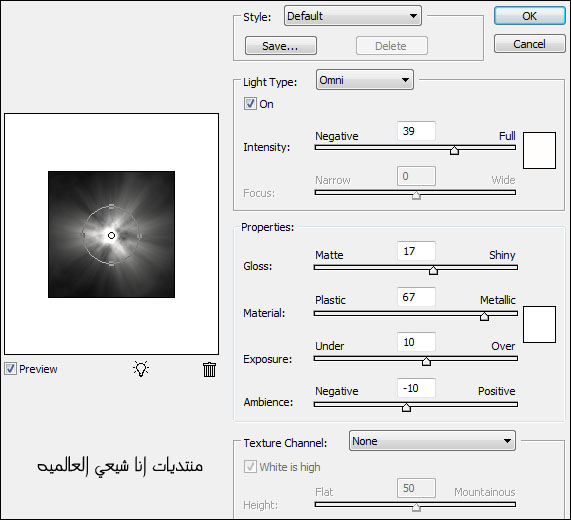Click the material color swatch beside Material
This screenshot has width=571, height=520.
pyautogui.click(x=539, y=324)
